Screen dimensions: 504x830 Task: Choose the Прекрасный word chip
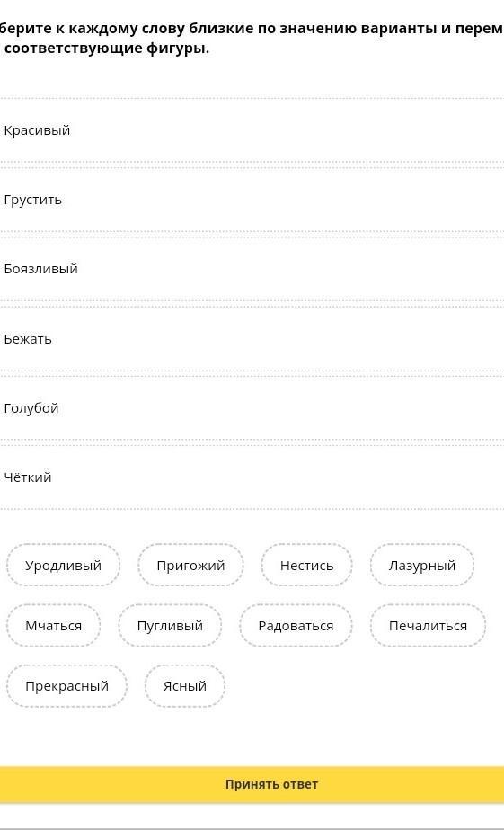tap(66, 686)
